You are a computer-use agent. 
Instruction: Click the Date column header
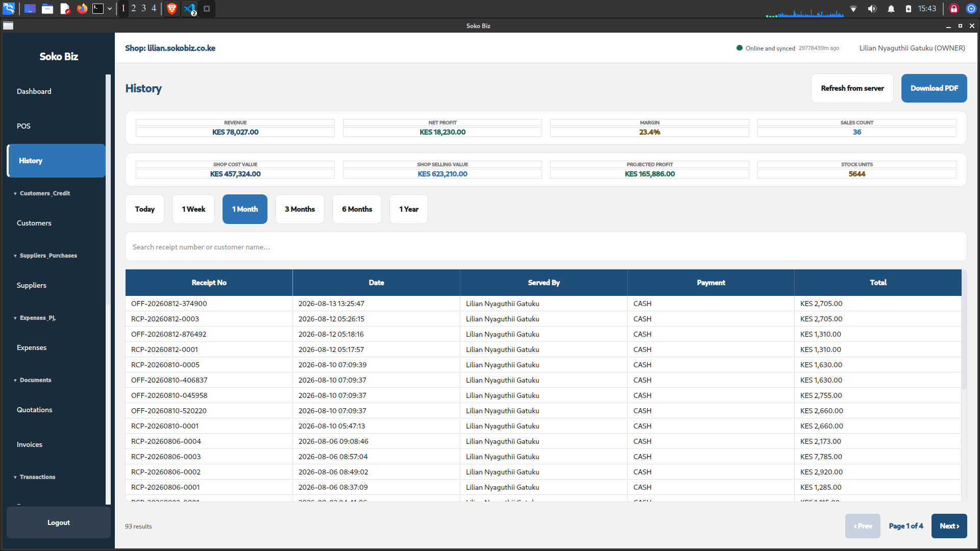pyautogui.click(x=377, y=283)
